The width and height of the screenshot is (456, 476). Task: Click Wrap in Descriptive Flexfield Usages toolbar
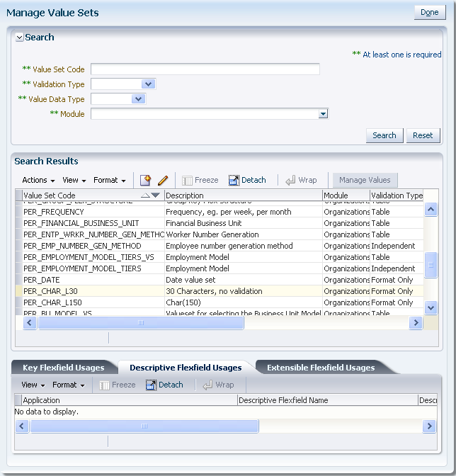(218, 385)
